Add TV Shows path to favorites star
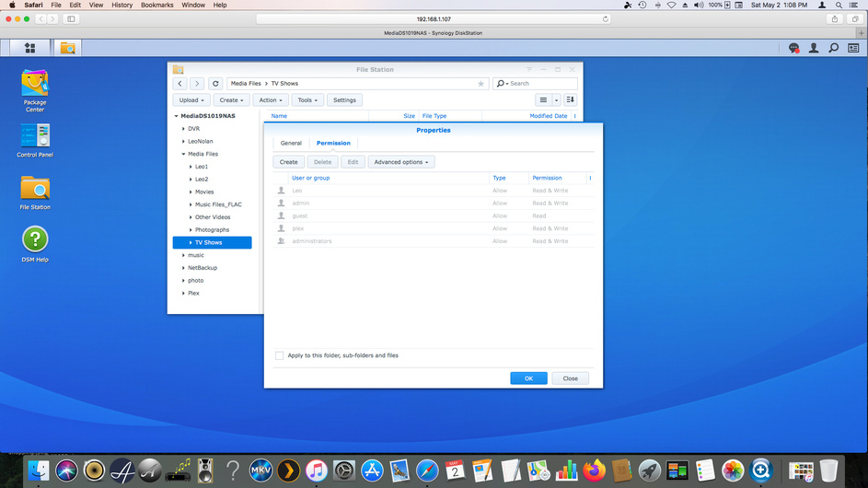 (480, 84)
